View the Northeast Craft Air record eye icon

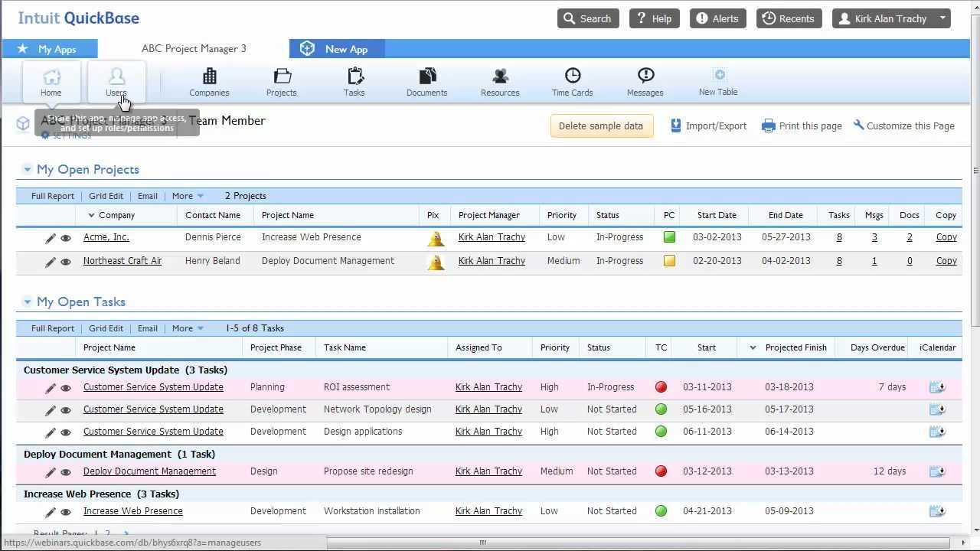[x=66, y=262]
